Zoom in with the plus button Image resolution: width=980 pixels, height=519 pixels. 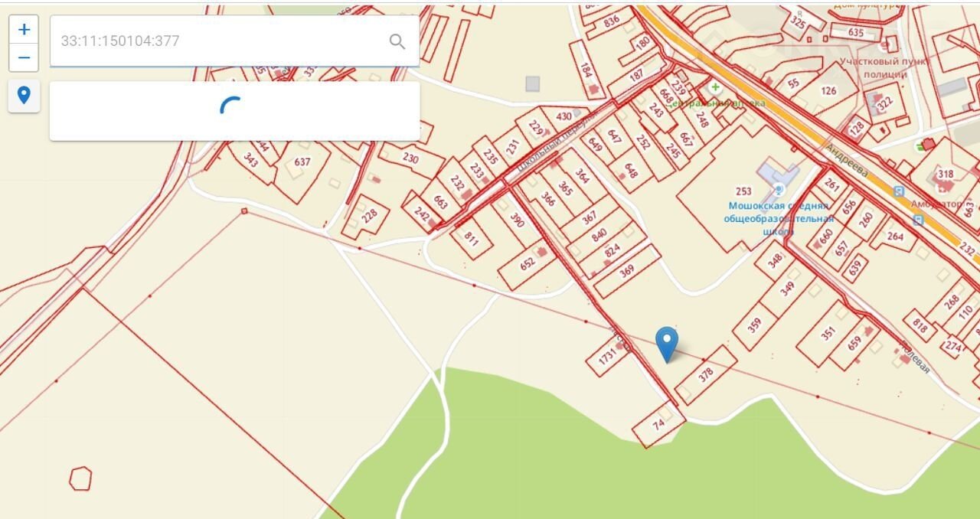click(24, 29)
